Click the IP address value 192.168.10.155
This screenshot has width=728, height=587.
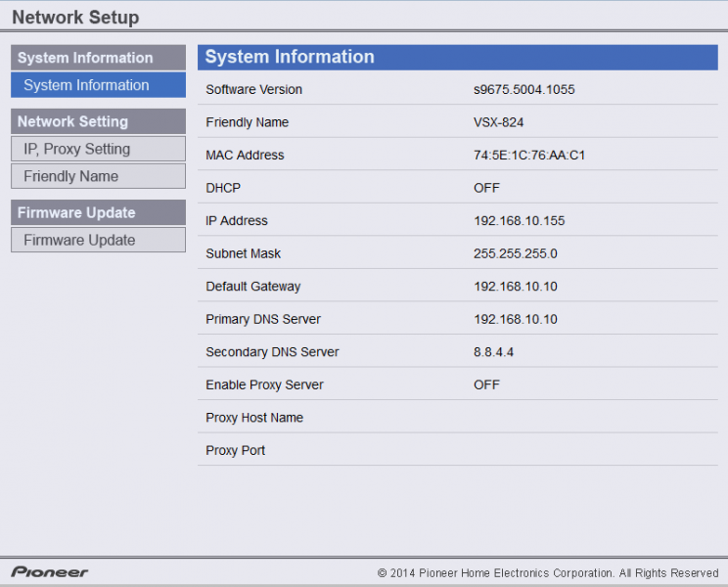[519, 221]
